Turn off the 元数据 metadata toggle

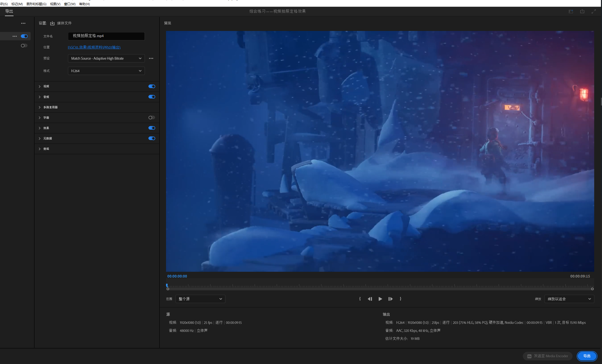[152, 138]
